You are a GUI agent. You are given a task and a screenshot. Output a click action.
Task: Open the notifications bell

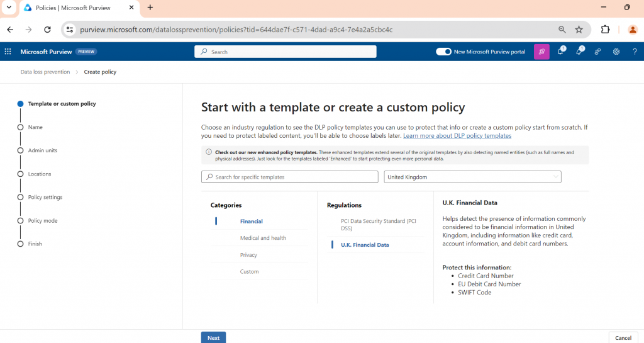coord(560,52)
